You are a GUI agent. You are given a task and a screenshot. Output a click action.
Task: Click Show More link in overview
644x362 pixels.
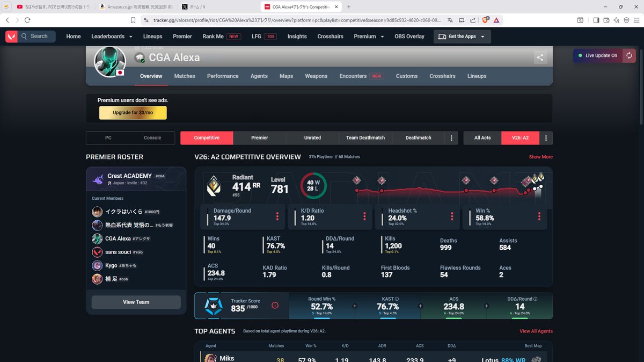[540, 157]
